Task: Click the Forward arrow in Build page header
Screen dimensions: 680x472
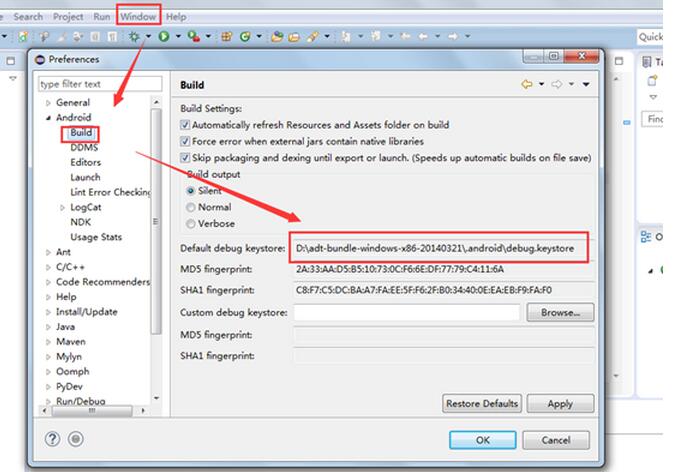Action: pyautogui.click(x=557, y=84)
